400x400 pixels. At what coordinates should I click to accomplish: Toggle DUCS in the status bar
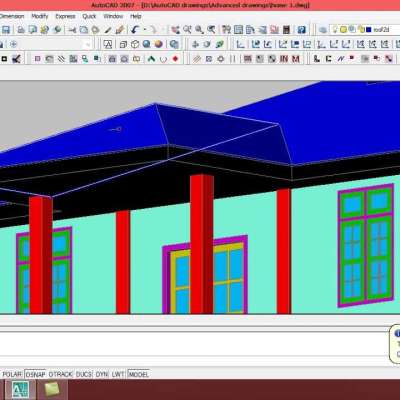(x=83, y=374)
